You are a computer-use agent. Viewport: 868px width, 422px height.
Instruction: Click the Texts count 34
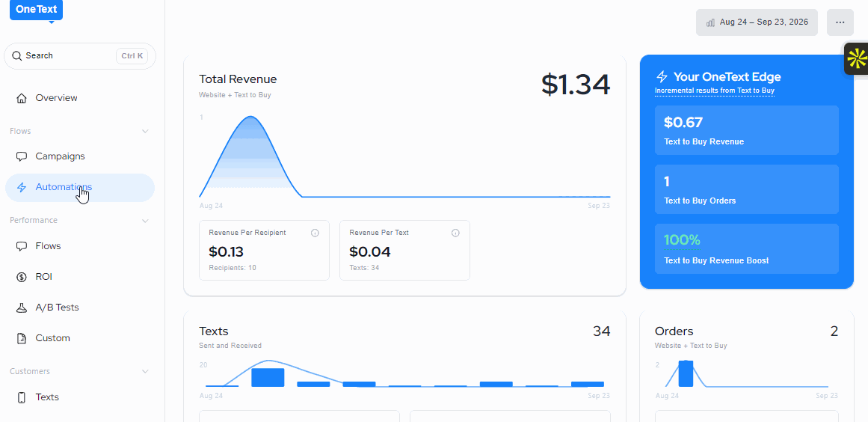point(601,331)
